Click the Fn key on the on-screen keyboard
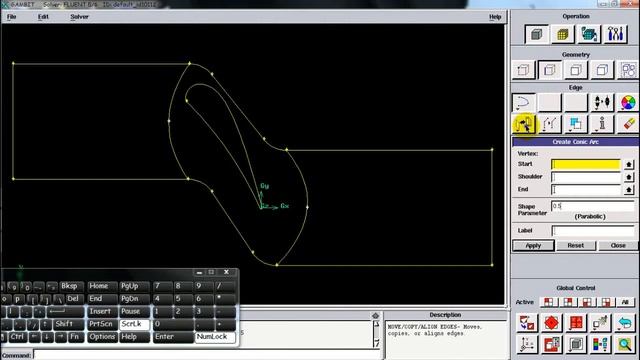This screenshot has height=360, width=640. coord(75,337)
